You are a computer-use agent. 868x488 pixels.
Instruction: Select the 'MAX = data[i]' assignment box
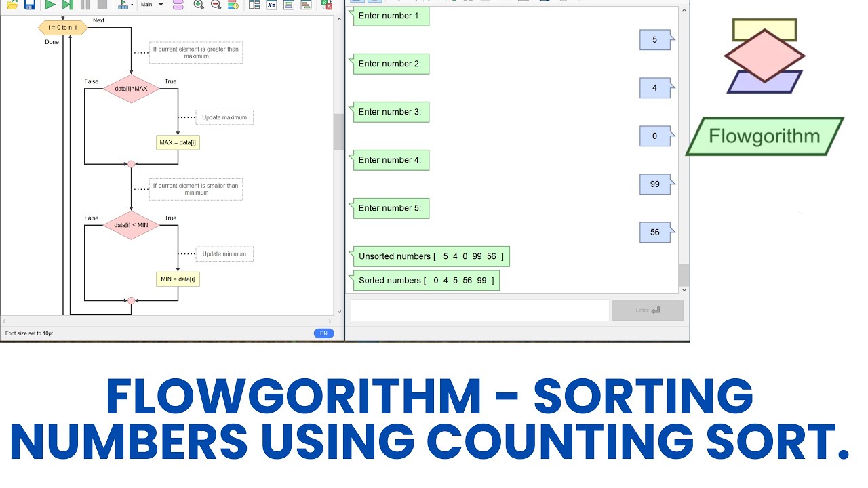point(178,142)
